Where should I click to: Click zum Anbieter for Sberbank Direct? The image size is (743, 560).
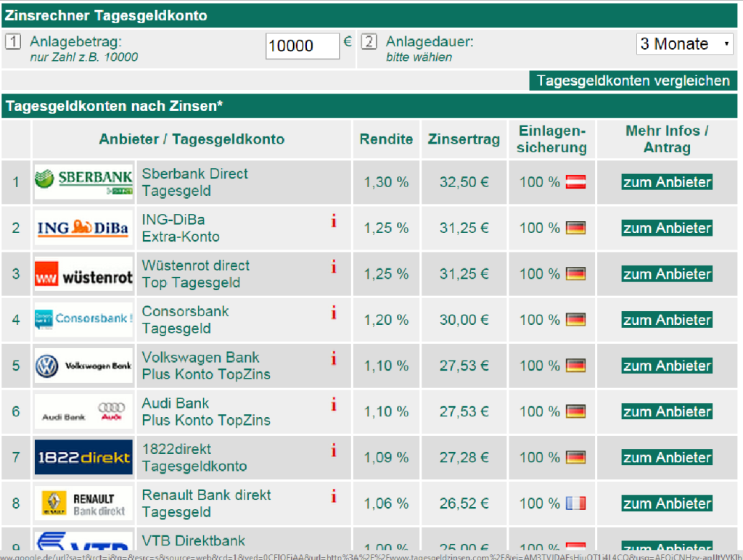pos(667,182)
